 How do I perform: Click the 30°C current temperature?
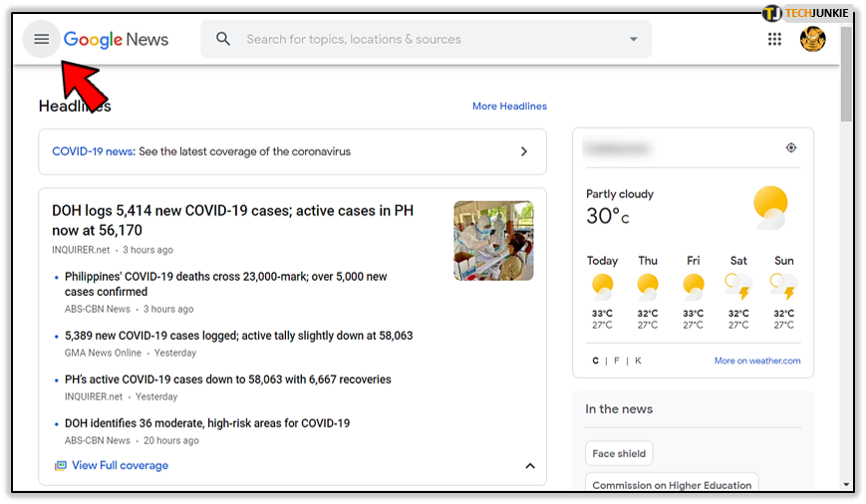607,216
